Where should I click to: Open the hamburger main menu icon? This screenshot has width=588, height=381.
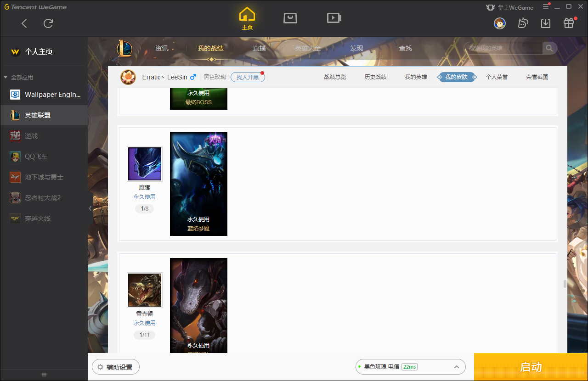545,7
